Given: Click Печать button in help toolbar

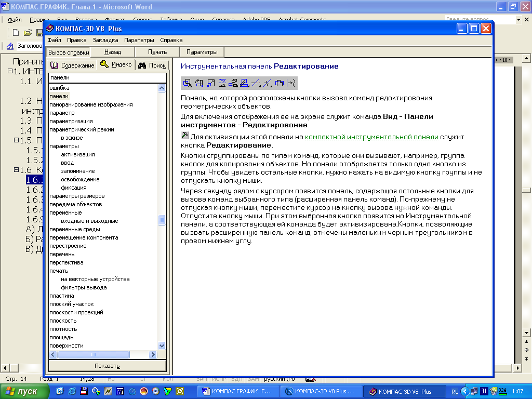Looking at the screenshot, I should point(157,52).
